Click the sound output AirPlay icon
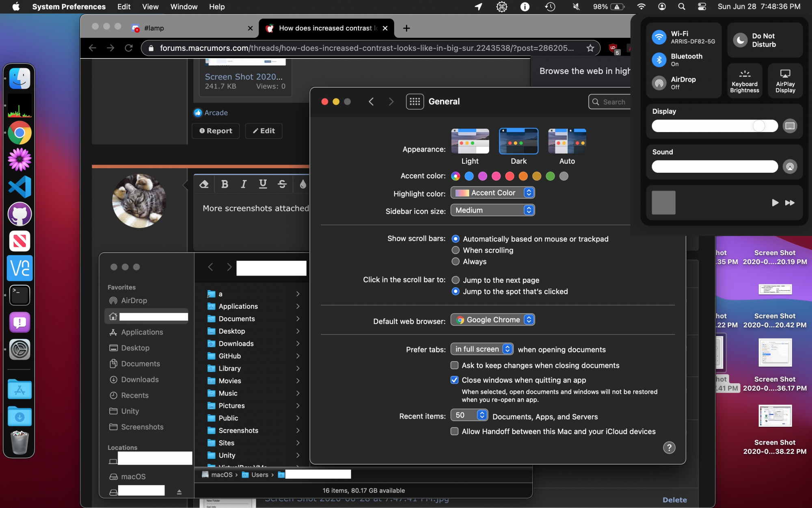Viewport: 812px width, 508px height. coord(790,167)
